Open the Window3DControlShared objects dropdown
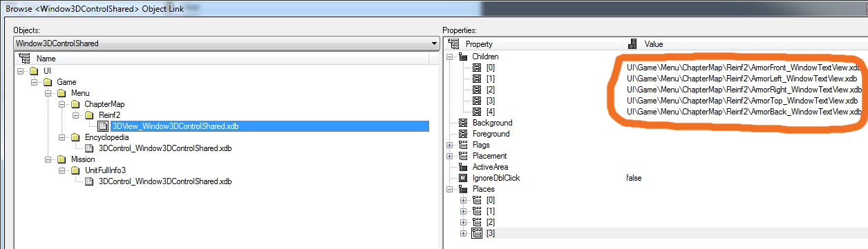The height and width of the screenshot is (249, 868). click(x=433, y=43)
